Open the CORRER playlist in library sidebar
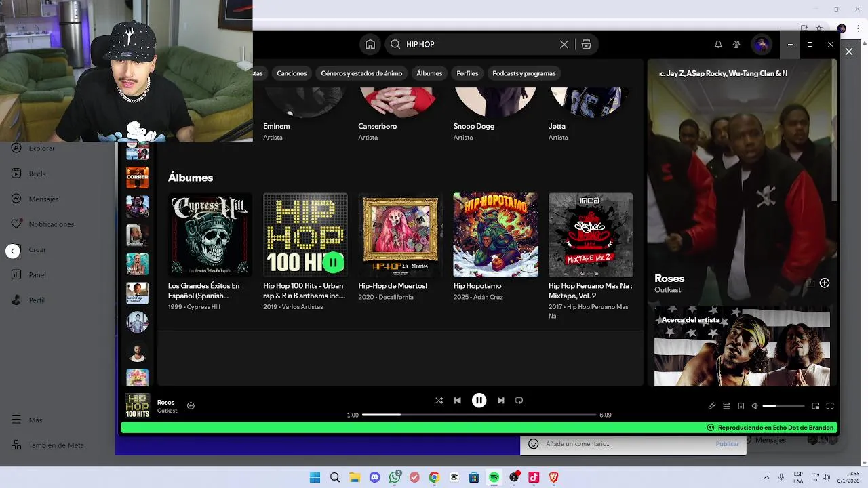This screenshot has width=868, height=488. (x=137, y=178)
